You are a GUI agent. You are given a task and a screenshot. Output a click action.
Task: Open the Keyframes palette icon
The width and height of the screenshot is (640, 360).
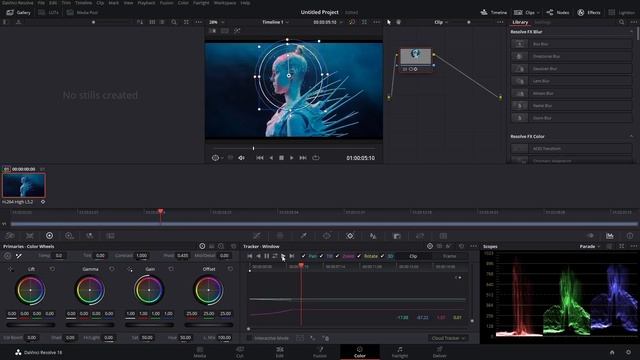[x=590, y=236]
